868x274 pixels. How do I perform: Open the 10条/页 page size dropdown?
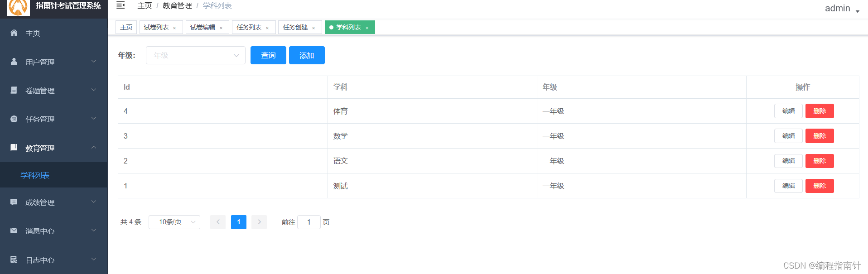174,222
